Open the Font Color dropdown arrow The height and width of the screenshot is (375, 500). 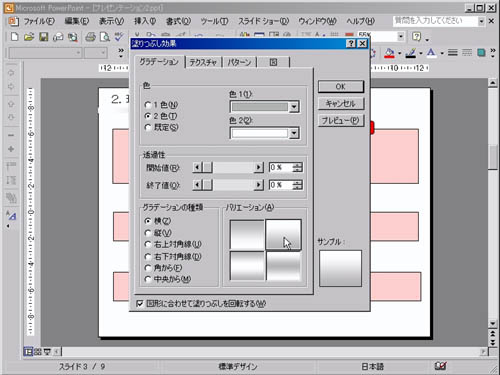[442, 53]
